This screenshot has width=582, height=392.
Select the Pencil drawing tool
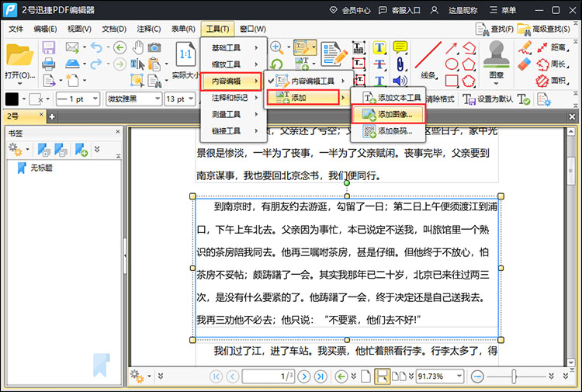click(x=525, y=47)
